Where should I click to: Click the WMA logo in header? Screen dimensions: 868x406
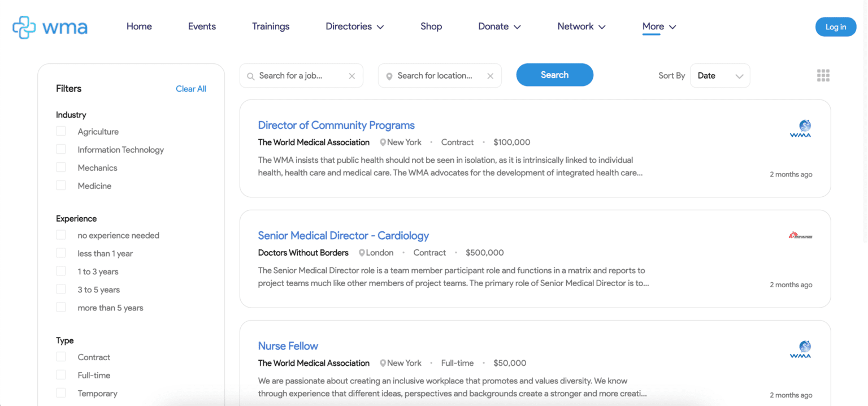coord(50,27)
